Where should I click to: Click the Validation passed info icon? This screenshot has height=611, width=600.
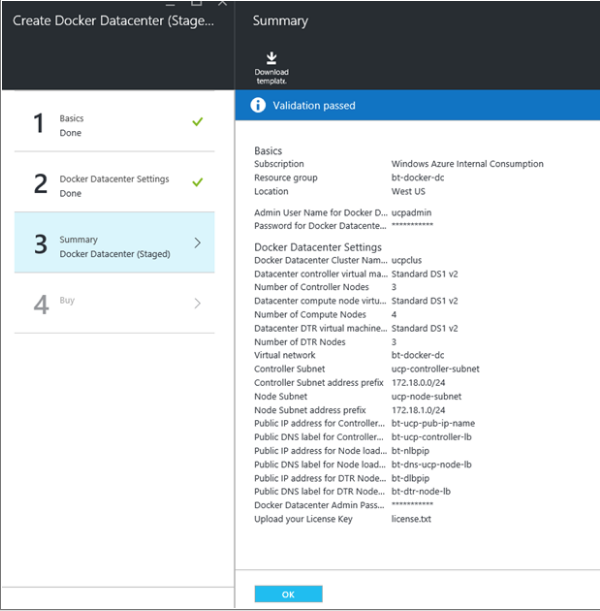point(258,105)
